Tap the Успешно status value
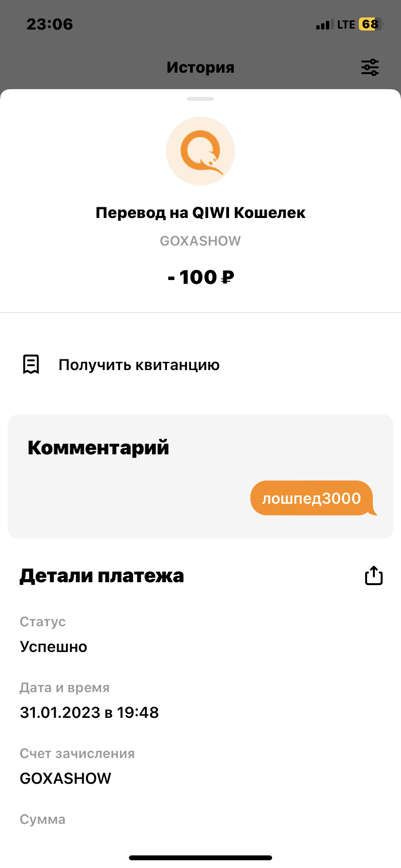Viewport: 401px width, 868px height. (x=53, y=647)
